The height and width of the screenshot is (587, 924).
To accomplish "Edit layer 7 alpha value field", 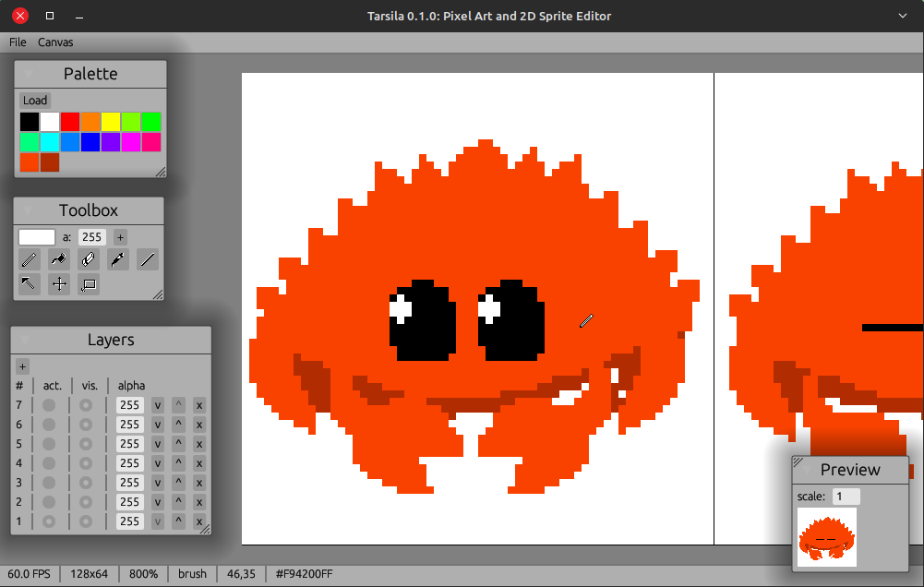I will [129, 405].
